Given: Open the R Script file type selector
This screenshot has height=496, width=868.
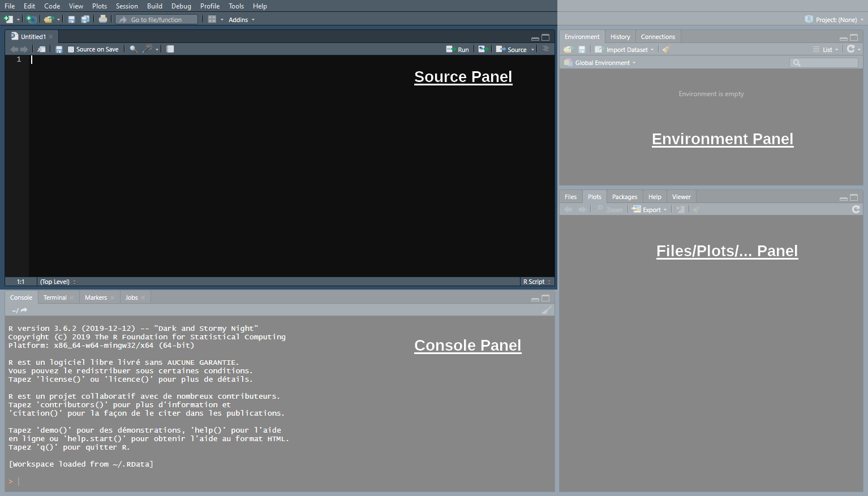Looking at the screenshot, I should pyautogui.click(x=536, y=282).
